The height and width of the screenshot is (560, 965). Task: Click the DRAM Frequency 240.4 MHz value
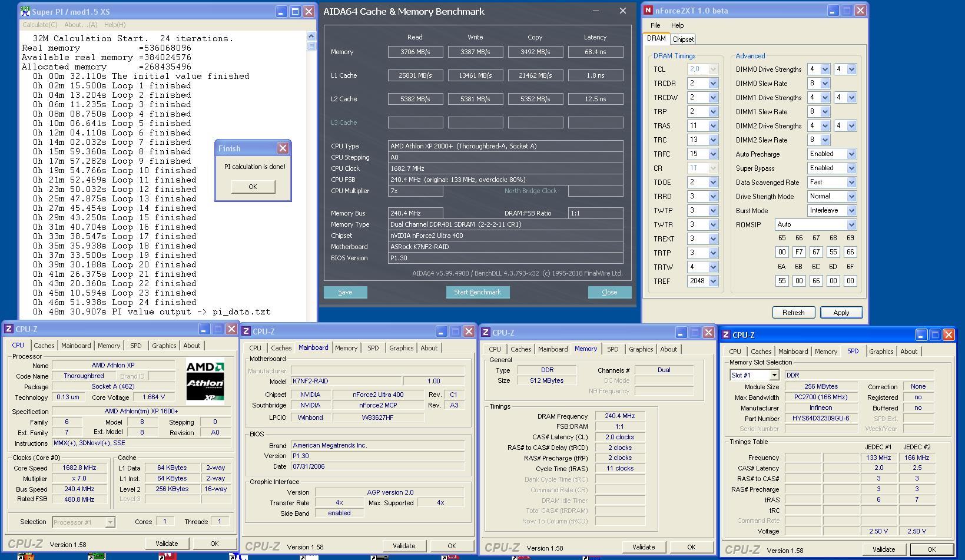pos(620,416)
